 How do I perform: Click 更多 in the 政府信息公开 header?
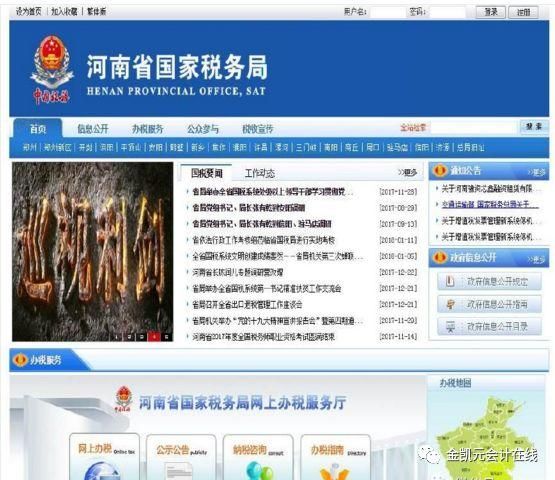(537, 259)
